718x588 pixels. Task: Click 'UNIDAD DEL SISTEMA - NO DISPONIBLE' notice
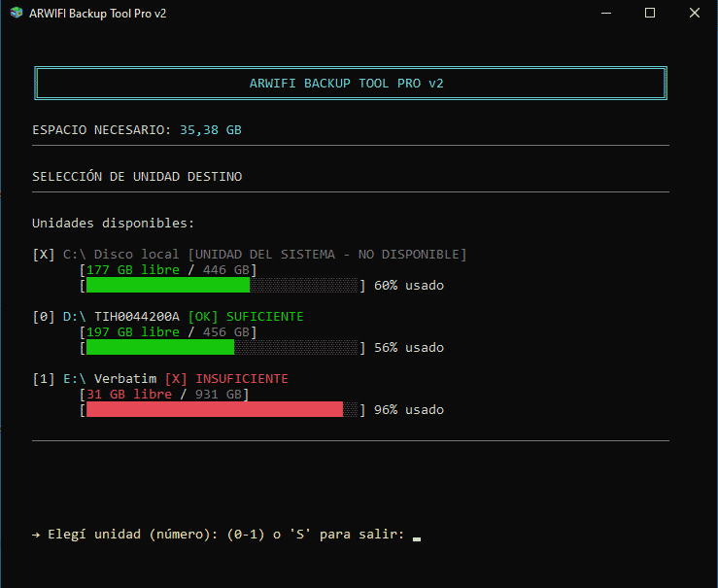(x=327, y=255)
